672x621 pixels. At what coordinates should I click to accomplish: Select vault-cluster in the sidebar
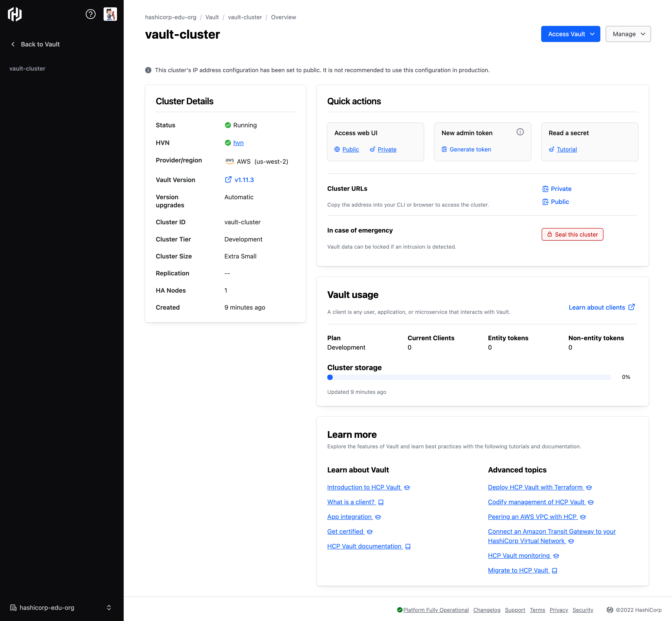tap(27, 69)
